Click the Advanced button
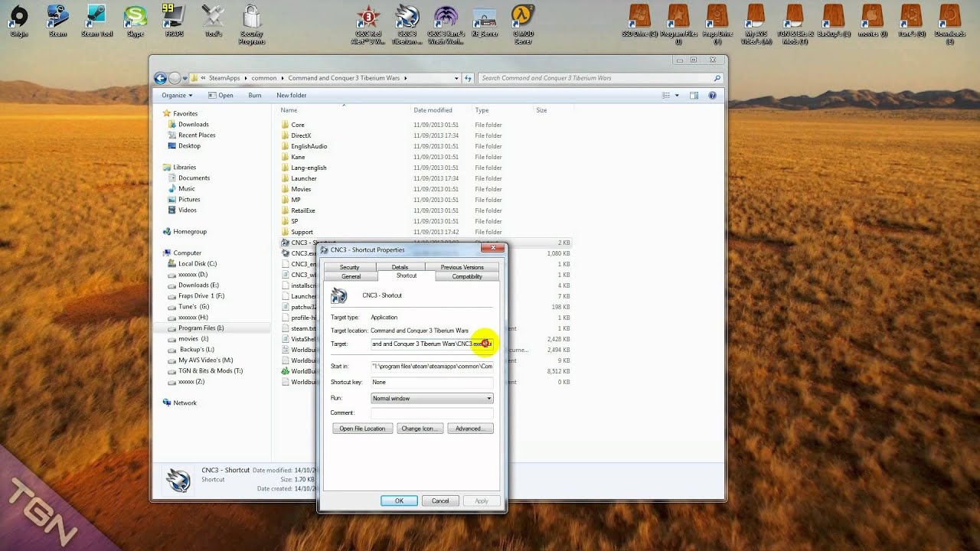Viewport: 980px width, 551px height. click(x=470, y=429)
